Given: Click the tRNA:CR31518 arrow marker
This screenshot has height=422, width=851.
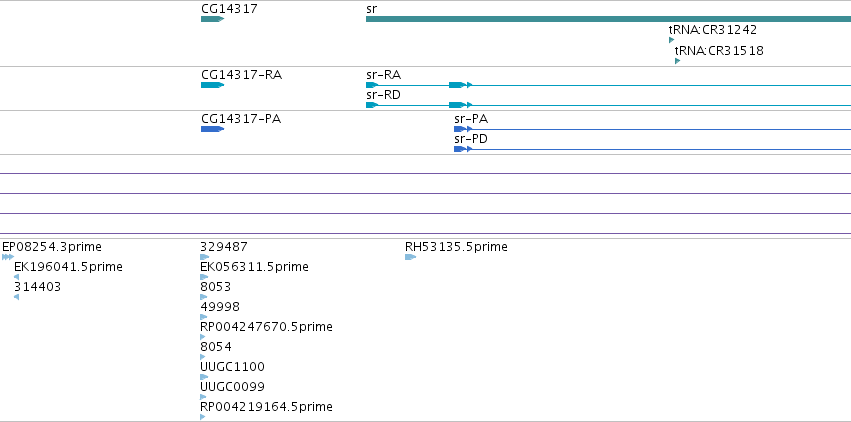Looking at the screenshot, I should (677, 61).
